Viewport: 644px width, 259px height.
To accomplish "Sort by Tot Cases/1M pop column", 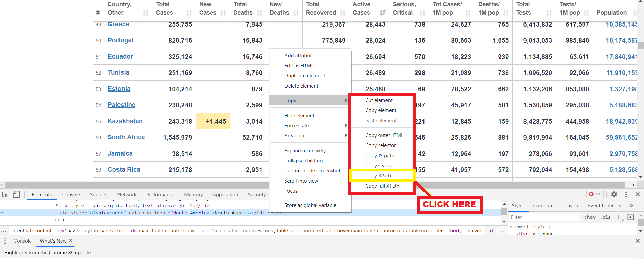I will pyautogui.click(x=468, y=13).
